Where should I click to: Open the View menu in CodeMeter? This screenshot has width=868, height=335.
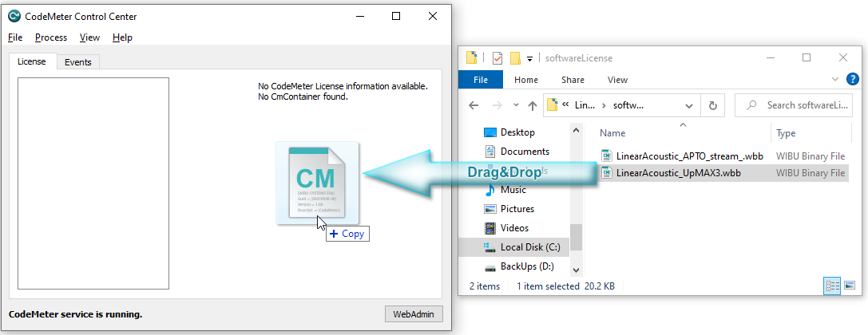(x=89, y=37)
